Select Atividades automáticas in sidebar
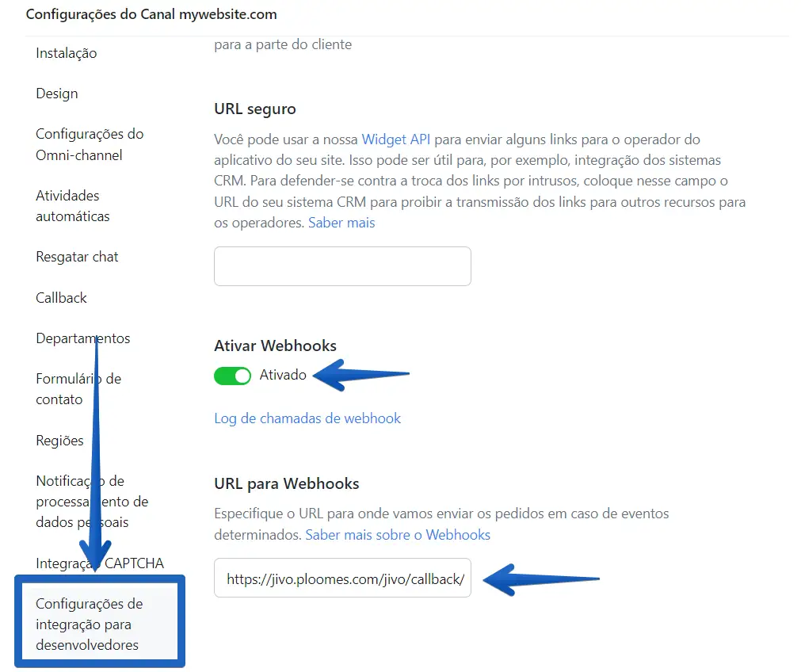This screenshot has width=801, height=672. [x=73, y=206]
